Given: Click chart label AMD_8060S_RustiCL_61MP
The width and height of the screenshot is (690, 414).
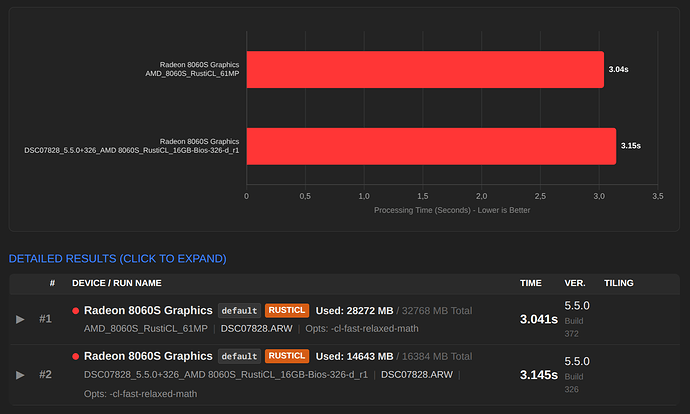Looking at the screenshot, I should (x=192, y=74).
